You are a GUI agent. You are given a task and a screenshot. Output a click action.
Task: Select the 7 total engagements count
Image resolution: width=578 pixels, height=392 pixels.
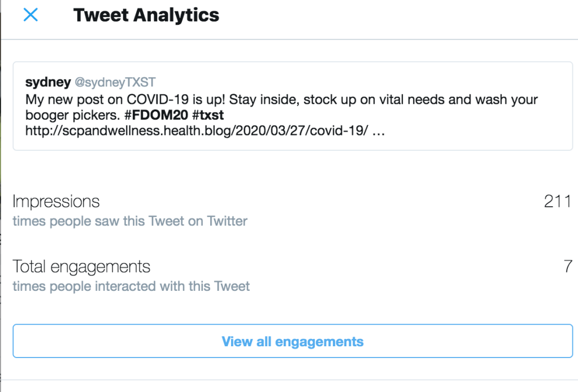point(568,267)
